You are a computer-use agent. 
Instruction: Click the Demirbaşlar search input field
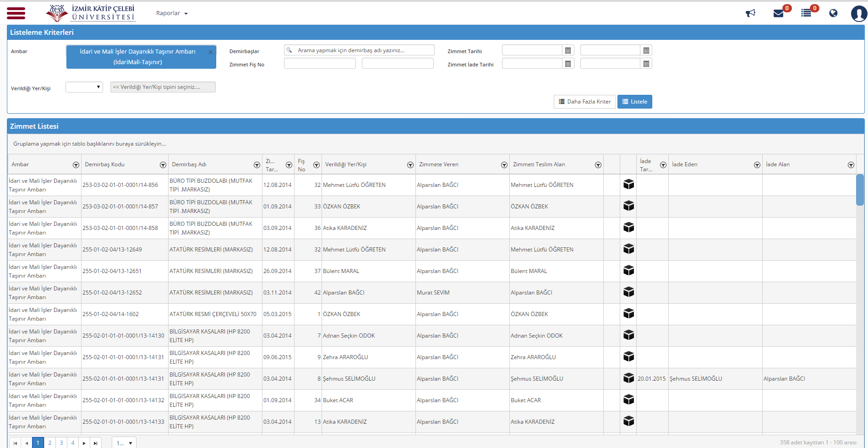(x=359, y=50)
